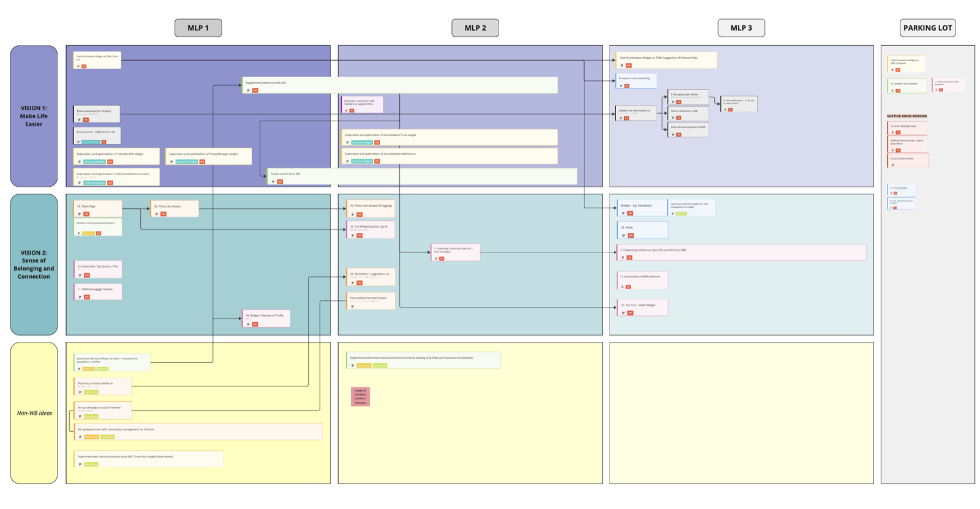Click description icon on Claims submission in WB card
Viewport: 980px width, 509px height.
(673, 118)
